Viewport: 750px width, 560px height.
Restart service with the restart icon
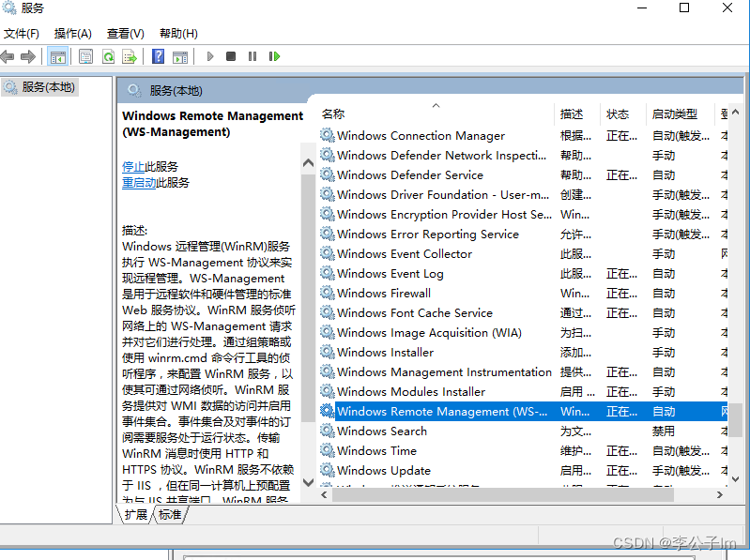click(274, 56)
